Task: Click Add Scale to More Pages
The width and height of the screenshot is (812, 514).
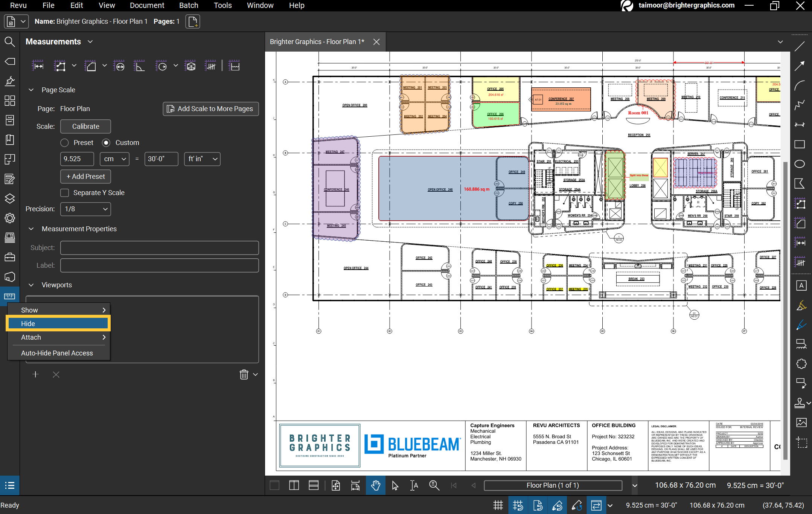Action: (x=210, y=109)
